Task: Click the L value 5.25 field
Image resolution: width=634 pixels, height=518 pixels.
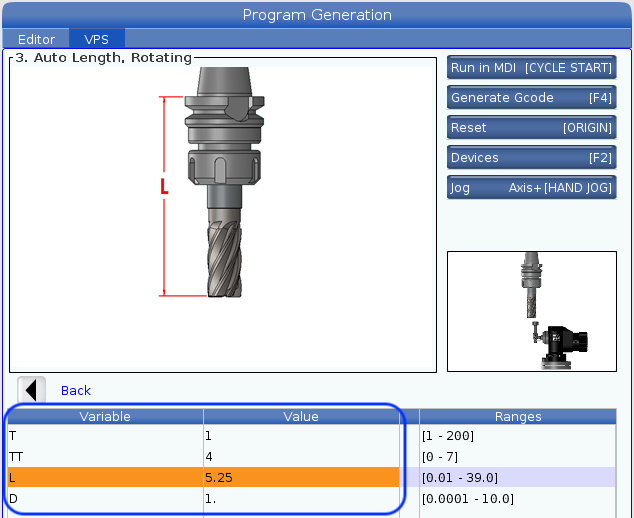Action: click(301, 478)
